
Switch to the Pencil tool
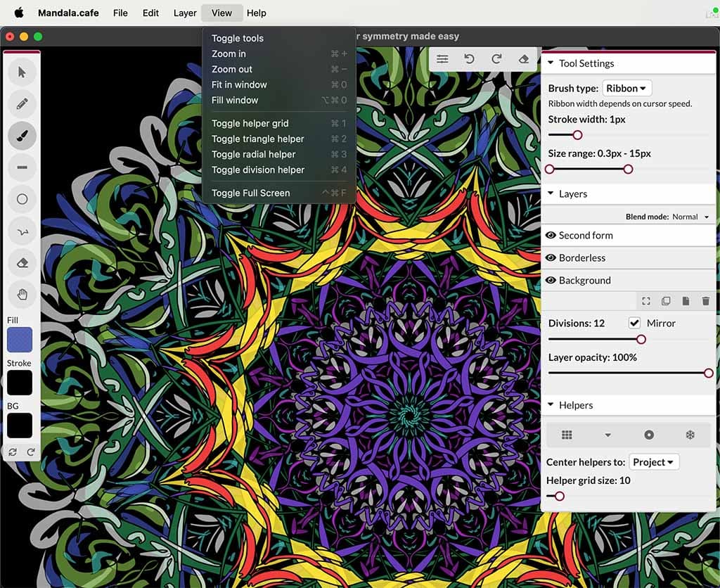pyautogui.click(x=22, y=103)
